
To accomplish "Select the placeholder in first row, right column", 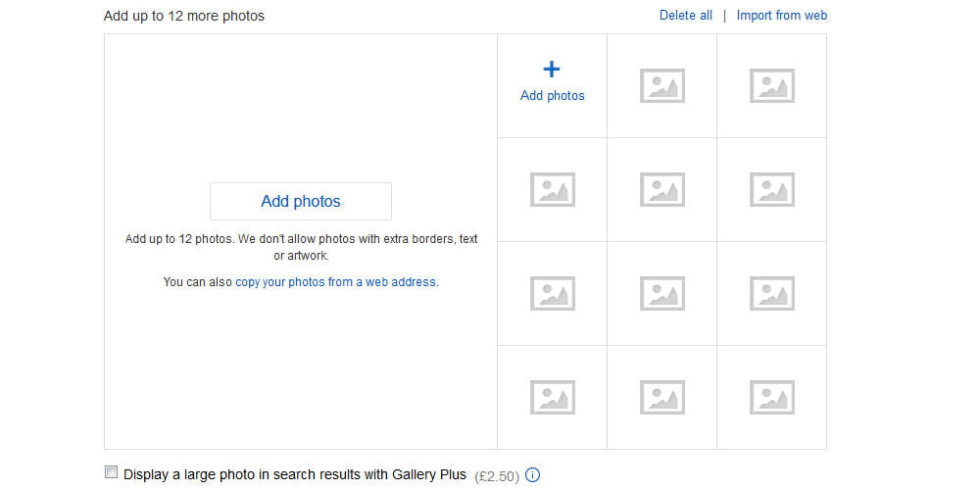I will (x=772, y=85).
